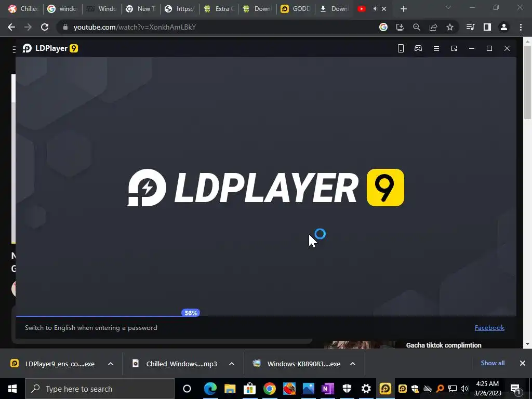Click the zoom magnifier icon in address bar
532x399 pixels.
click(x=417, y=27)
